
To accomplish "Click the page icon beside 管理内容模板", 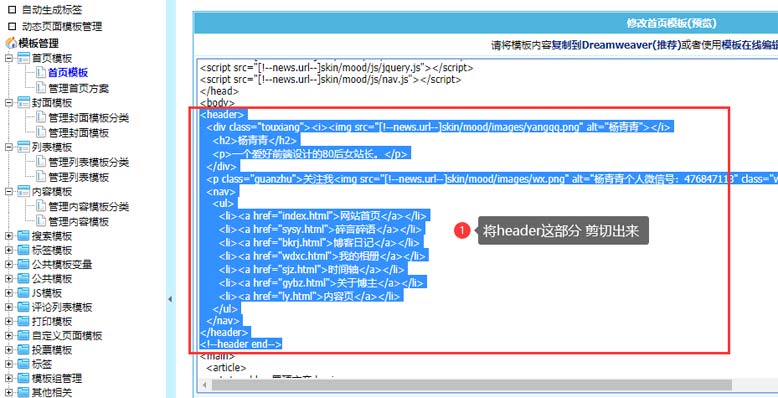I will 41,221.
